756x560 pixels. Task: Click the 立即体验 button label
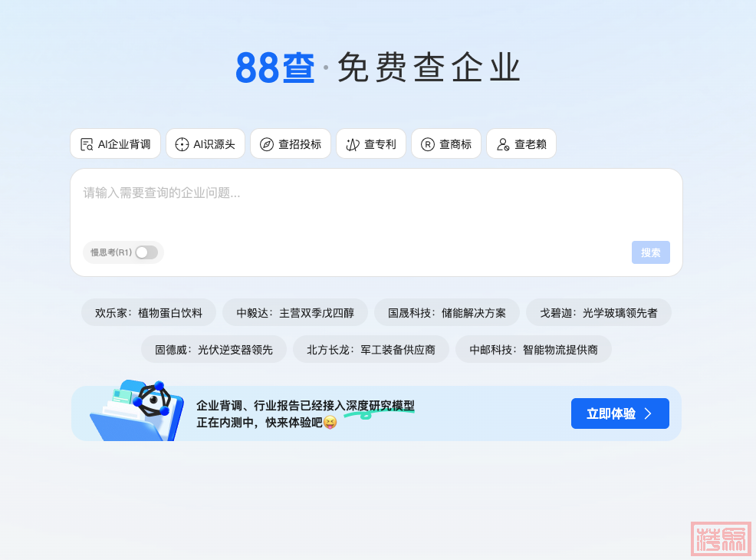[x=611, y=413]
